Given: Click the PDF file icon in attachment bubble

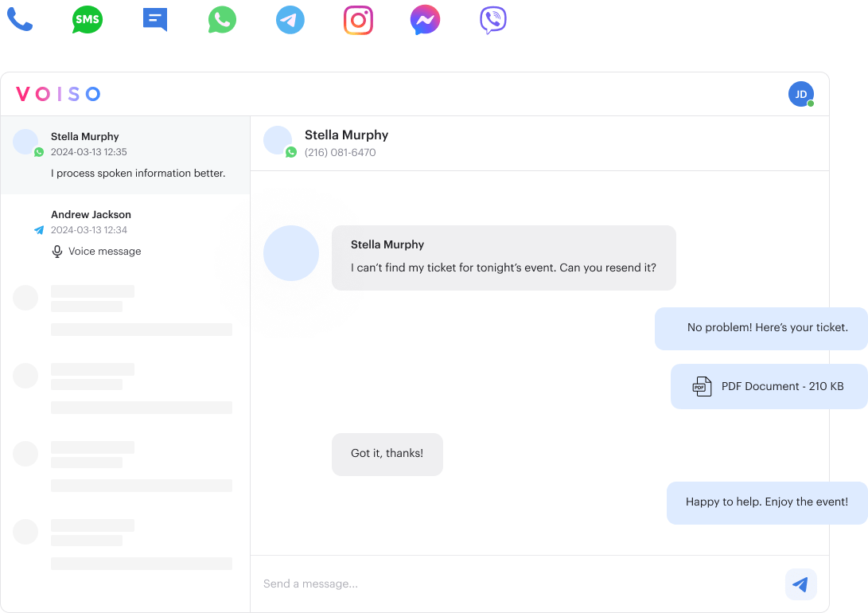Looking at the screenshot, I should [702, 386].
